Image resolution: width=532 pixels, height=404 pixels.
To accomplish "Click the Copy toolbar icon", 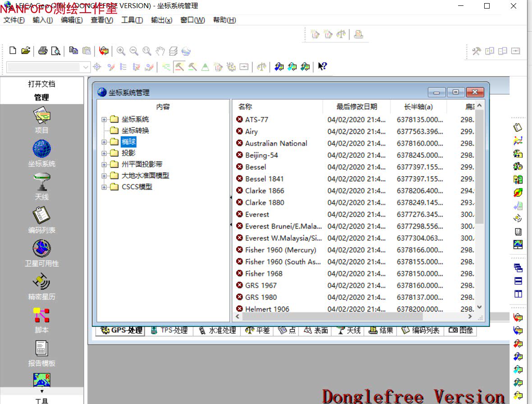I will point(73,50).
